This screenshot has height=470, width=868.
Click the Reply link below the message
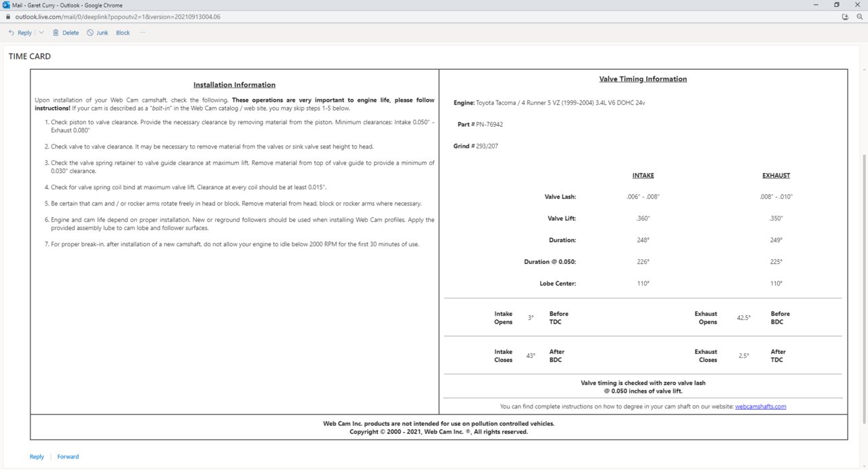coord(37,456)
